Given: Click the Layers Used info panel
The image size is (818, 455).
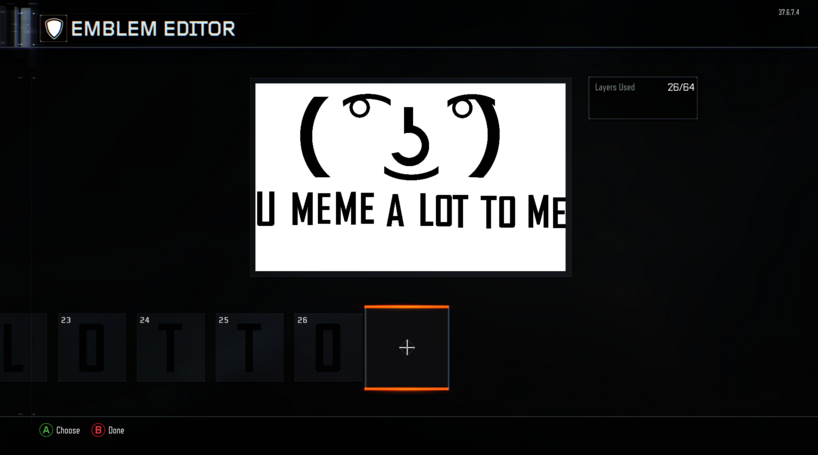Looking at the screenshot, I should (642, 99).
